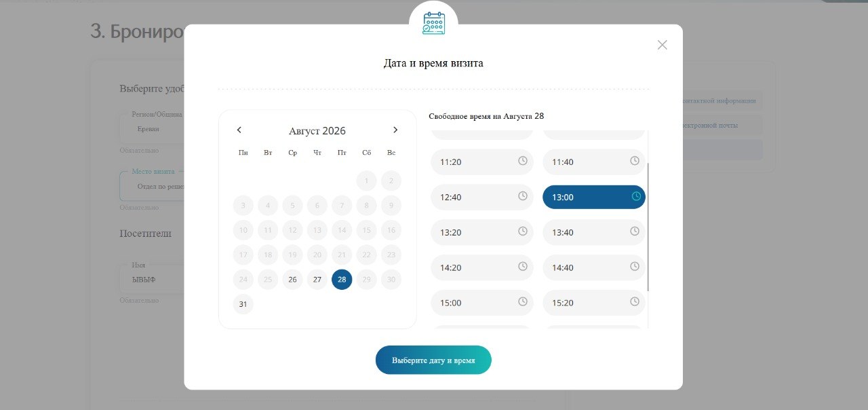
Task: Click clock icon in 13:20 slot
Action: (523, 231)
